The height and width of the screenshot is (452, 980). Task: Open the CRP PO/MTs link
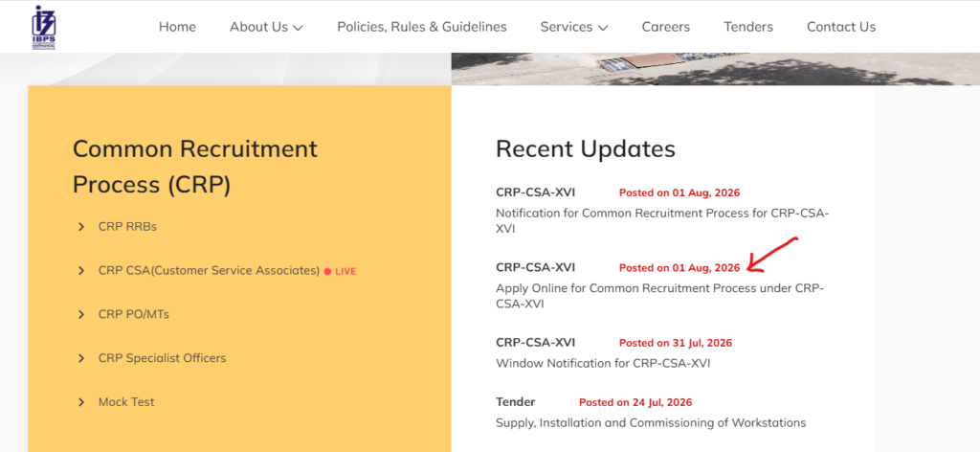134,314
